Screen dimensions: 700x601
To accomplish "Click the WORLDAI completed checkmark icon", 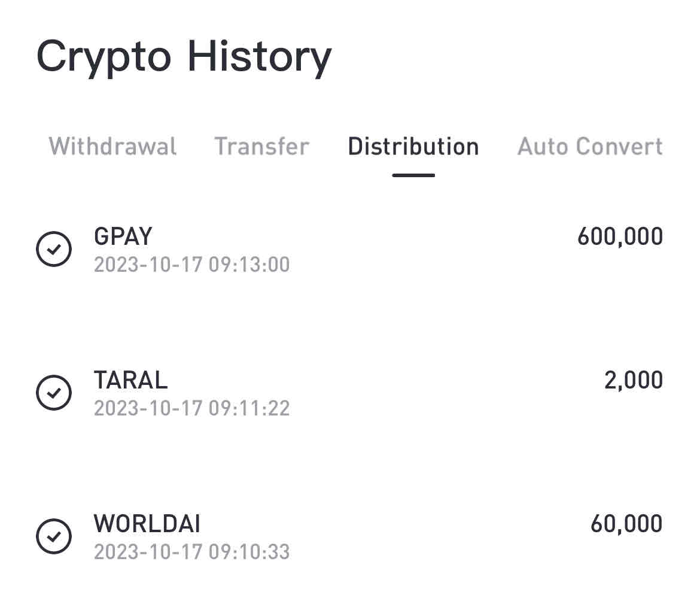I will pos(54,536).
